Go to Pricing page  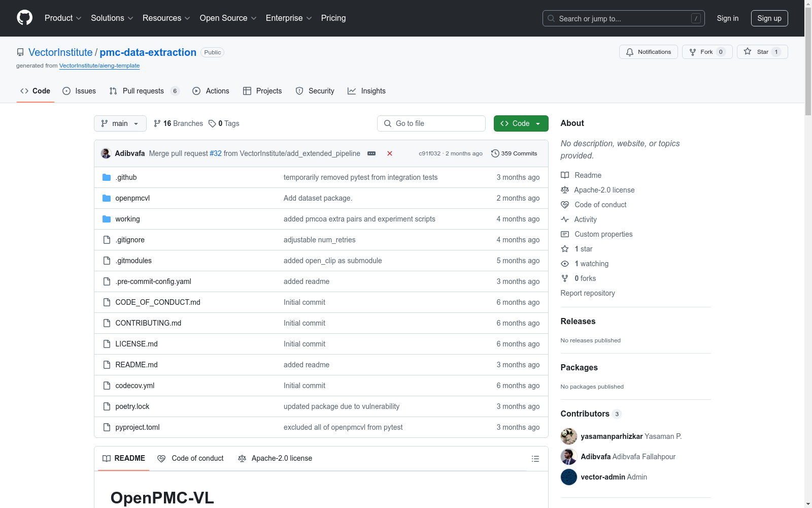click(333, 18)
